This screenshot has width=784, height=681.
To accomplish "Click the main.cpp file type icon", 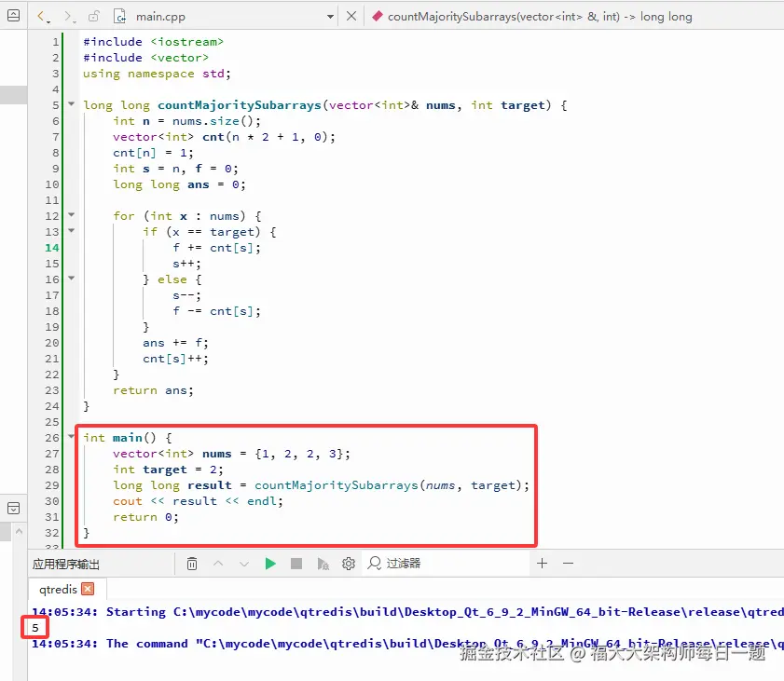I will coord(120,17).
